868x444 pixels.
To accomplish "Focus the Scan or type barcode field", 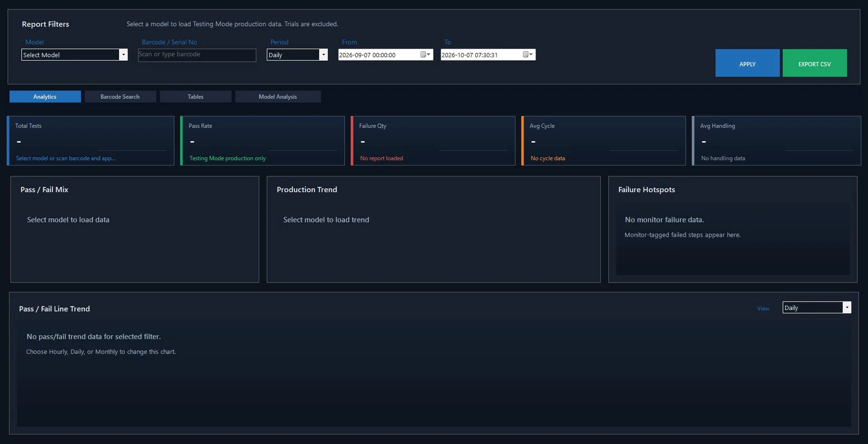I will pos(197,55).
